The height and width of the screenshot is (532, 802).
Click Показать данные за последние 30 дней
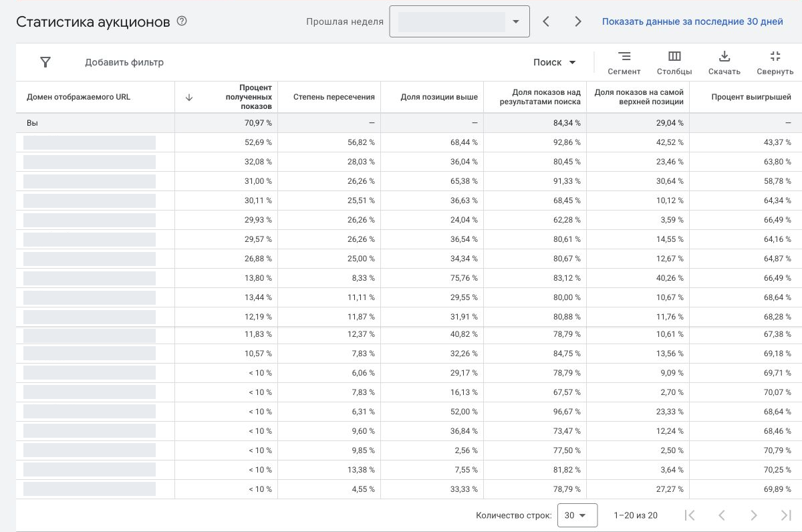coord(692,21)
